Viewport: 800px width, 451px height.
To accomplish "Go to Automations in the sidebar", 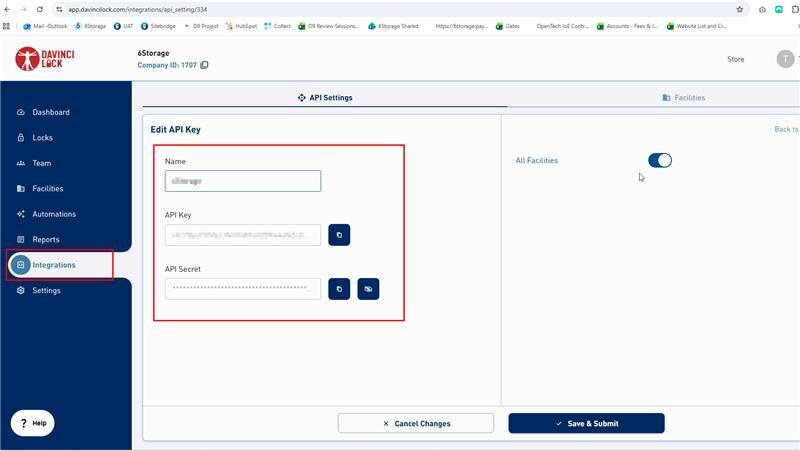I will click(x=53, y=214).
